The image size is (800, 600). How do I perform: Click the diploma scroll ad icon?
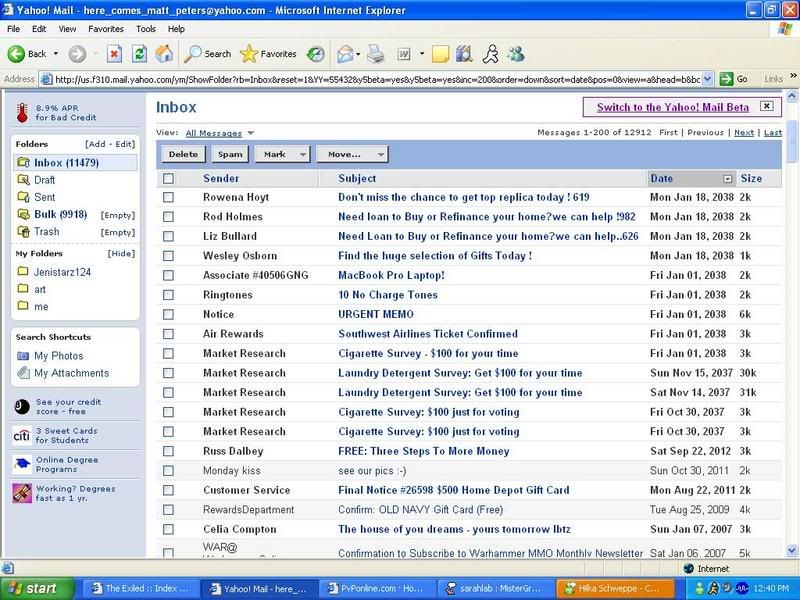(22, 493)
